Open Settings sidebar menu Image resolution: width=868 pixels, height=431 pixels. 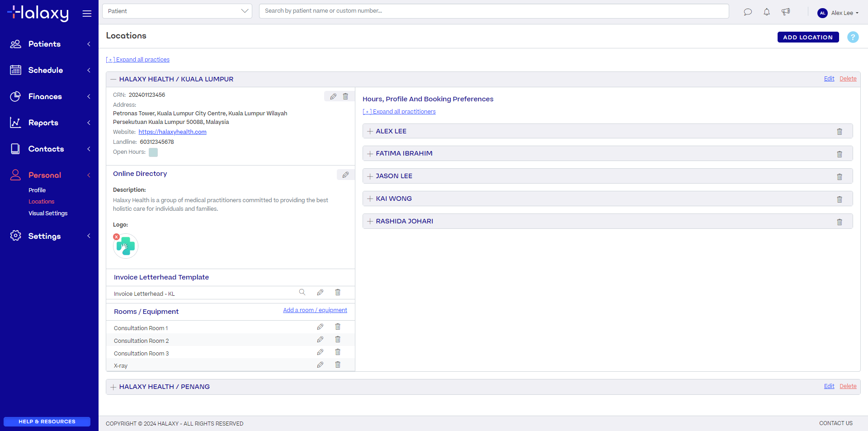[x=49, y=236]
